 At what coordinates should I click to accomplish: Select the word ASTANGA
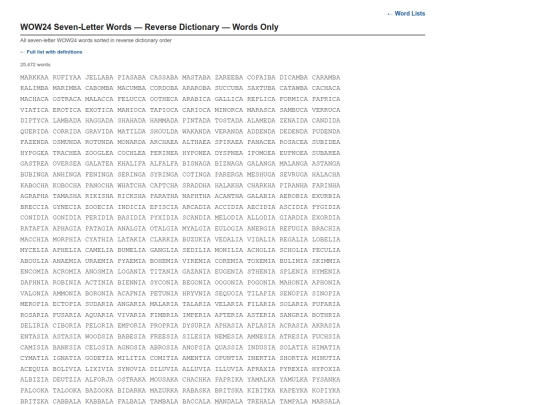click(326, 164)
